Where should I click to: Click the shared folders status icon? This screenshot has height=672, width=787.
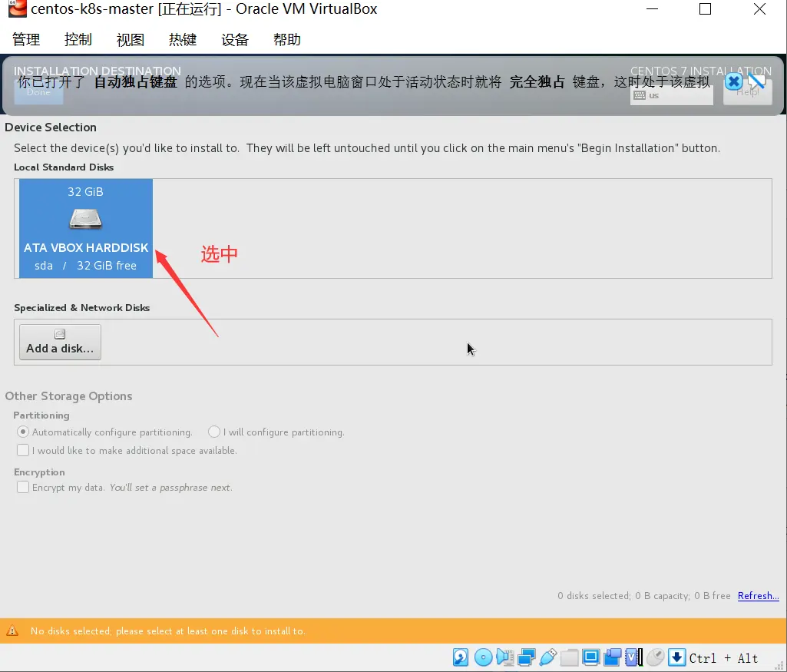click(x=570, y=657)
